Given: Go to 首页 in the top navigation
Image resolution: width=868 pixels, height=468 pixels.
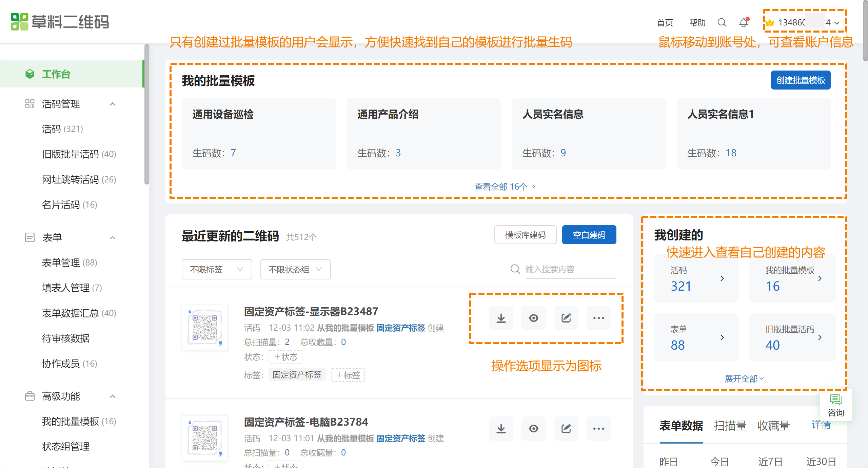Looking at the screenshot, I should coord(665,23).
